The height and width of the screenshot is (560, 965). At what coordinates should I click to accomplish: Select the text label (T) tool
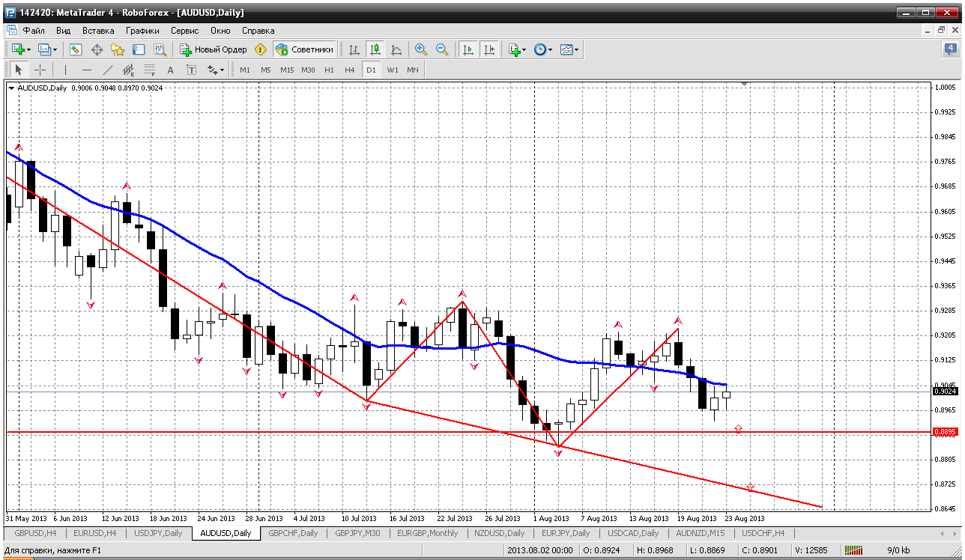191,70
